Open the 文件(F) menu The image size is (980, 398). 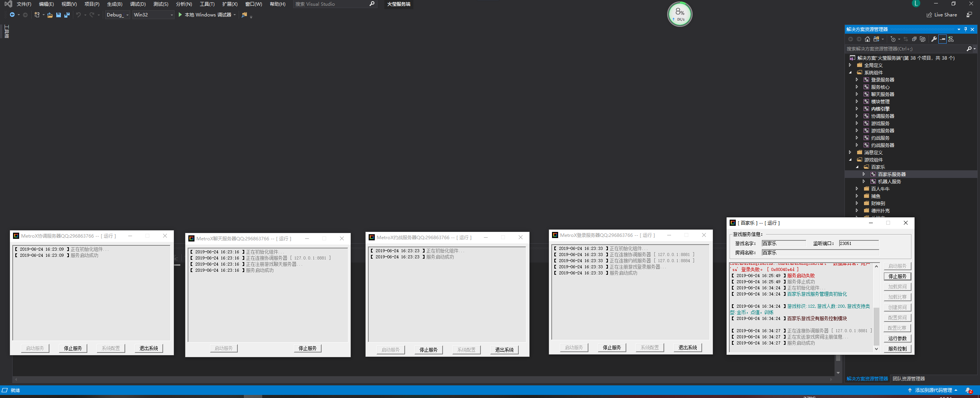click(24, 4)
